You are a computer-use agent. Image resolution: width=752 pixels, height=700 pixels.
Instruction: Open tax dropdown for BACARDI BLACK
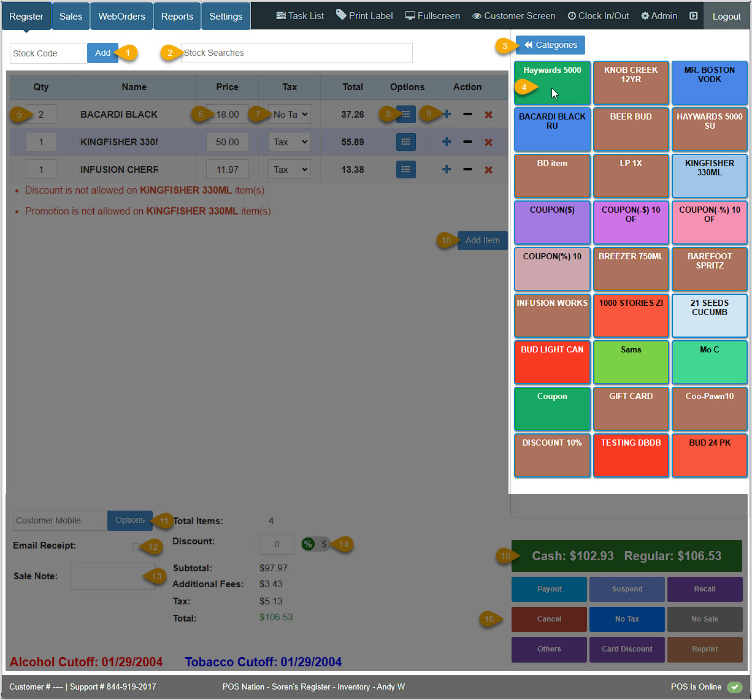[290, 115]
